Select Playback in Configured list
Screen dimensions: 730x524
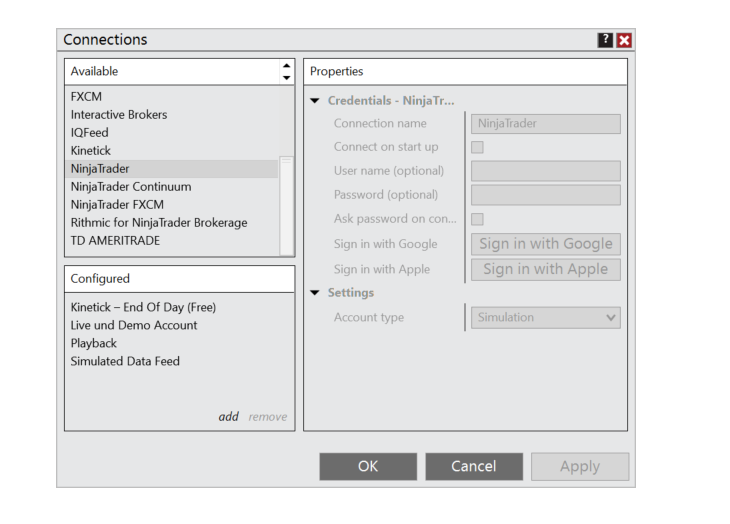pyautogui.click(x=94, y=343)
